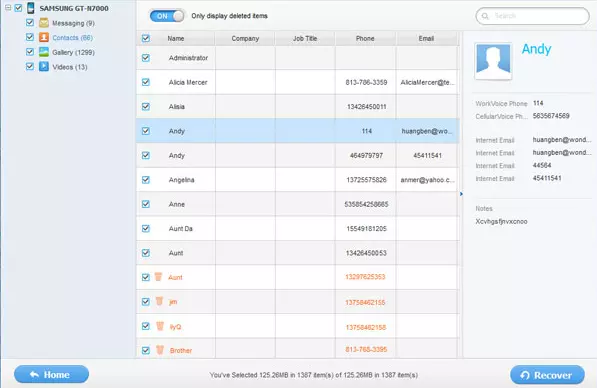Collapse the SAMSUNG GT-N7000 device tree

click(x=8, y=8)
